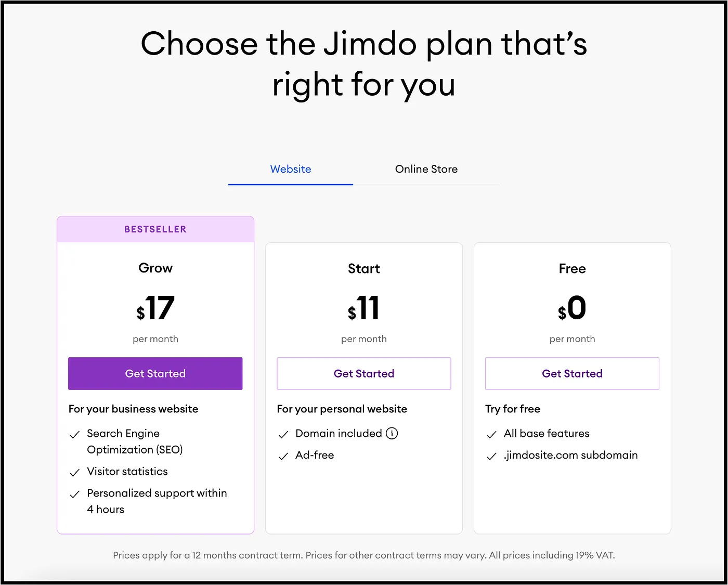The height and width of the screenshot is (585, 728).
Task: Click checkmark beside Search Engine Optimization
Action: tap(75, 434)
